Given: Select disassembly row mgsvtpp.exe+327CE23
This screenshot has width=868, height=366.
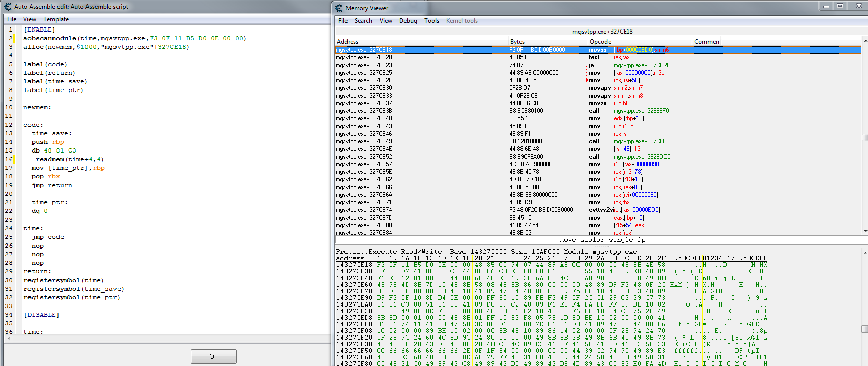Looking at the screenshot, I should (598, 65).
